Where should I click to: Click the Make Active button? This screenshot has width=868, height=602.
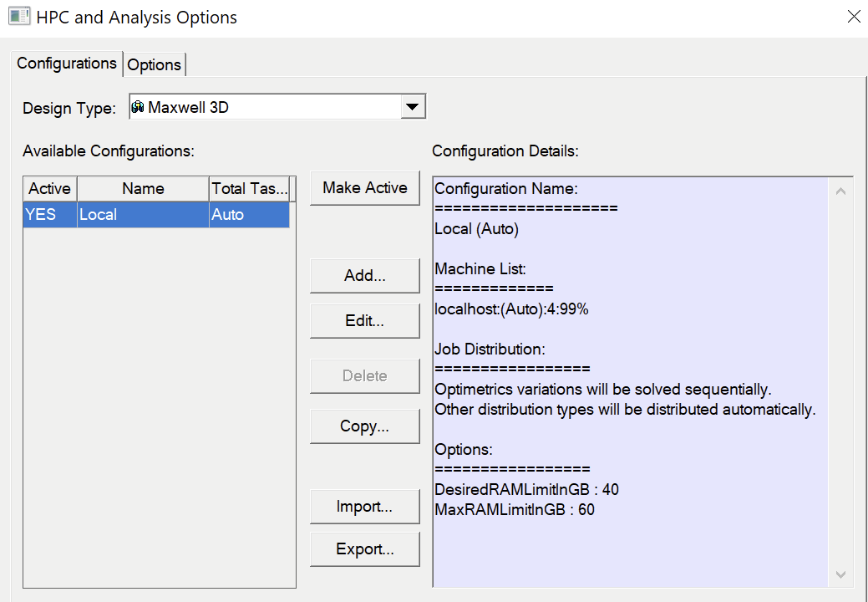365,188
